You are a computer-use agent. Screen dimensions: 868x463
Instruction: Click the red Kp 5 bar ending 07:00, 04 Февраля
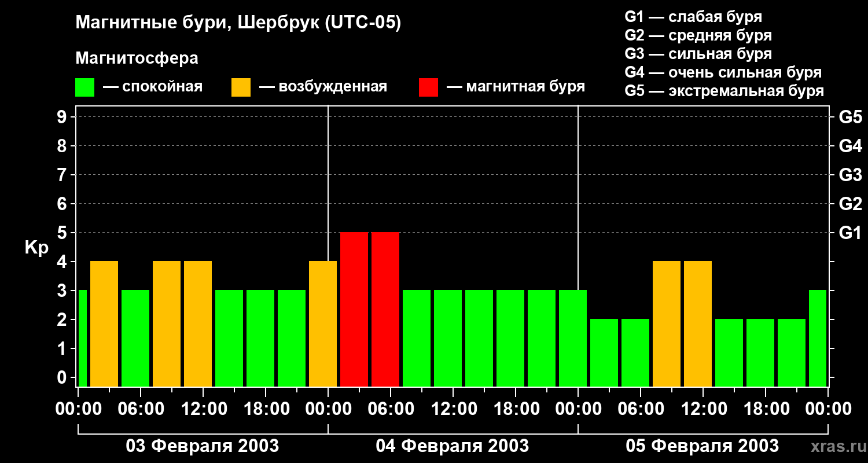coord(385,309)
